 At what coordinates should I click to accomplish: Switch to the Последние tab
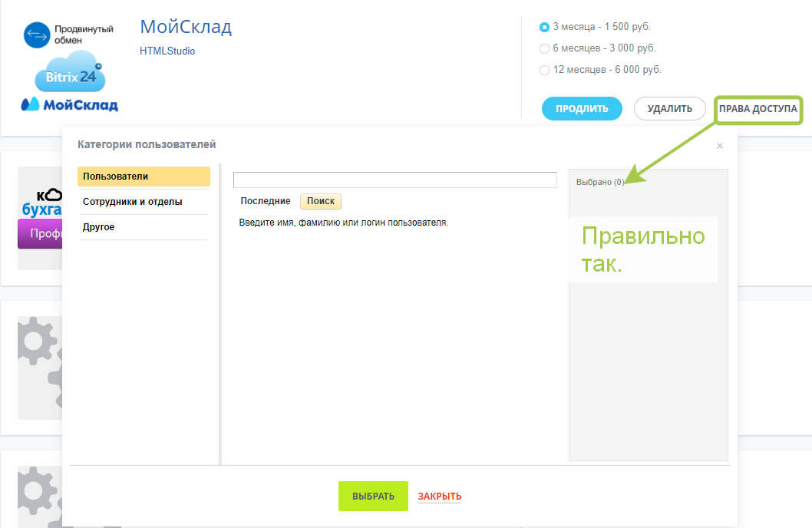pos(265,201)
